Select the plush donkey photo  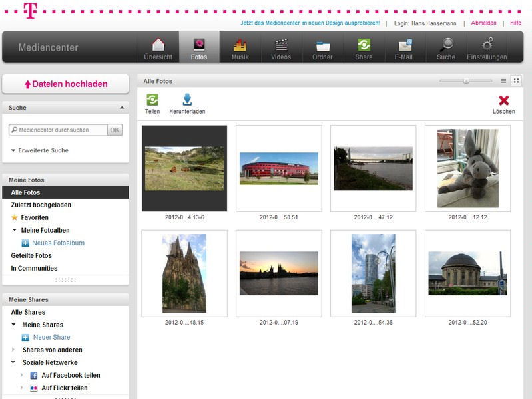click(x=467, y=168)
